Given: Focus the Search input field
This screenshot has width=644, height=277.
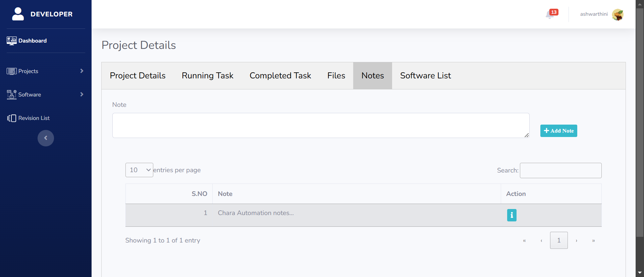Looking at the screenshot, I should point(560,170).
